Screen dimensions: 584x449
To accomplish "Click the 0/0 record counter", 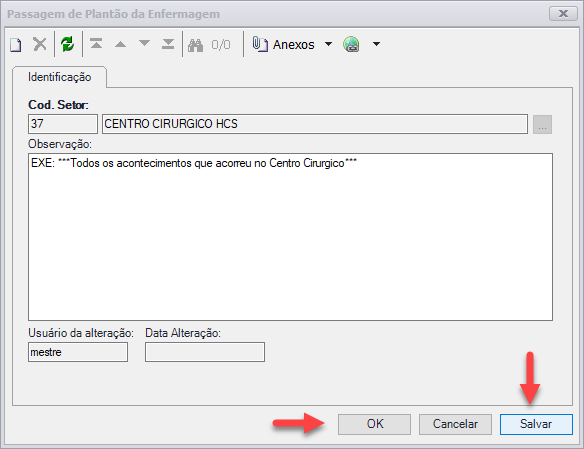I will click(x=221, y=45).
